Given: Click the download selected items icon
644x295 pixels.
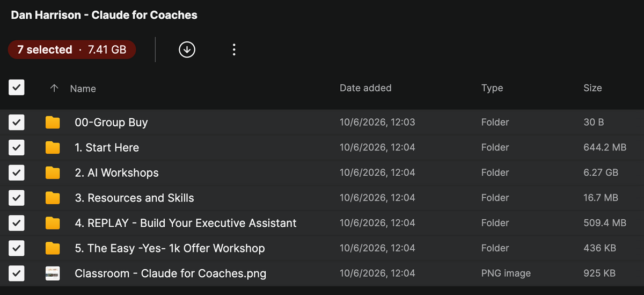Looking at the screenshot, I should 187,49.
